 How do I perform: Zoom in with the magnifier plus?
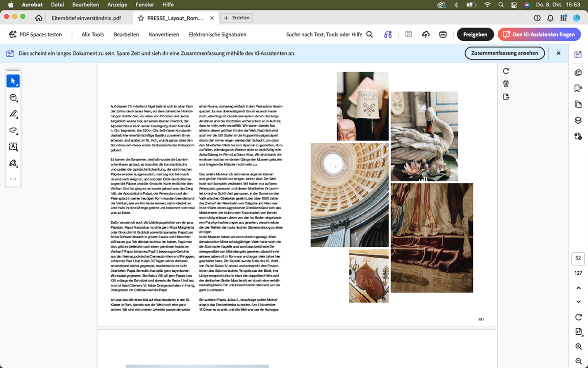(x=578, y=346)
